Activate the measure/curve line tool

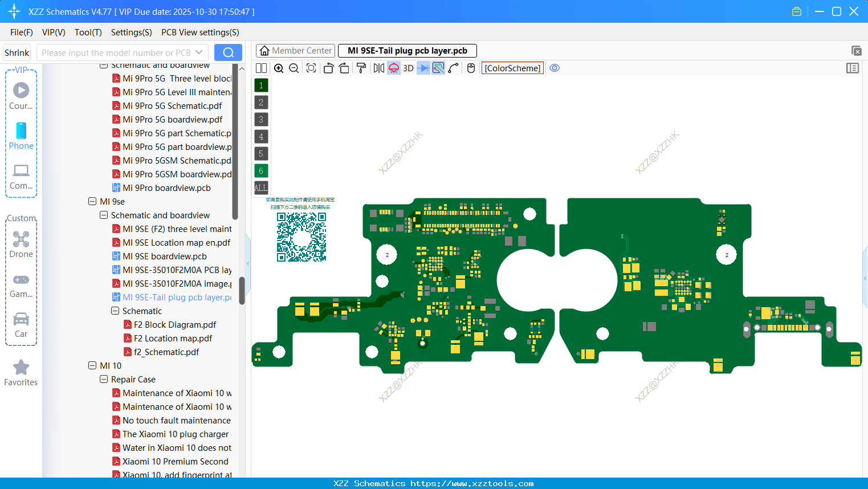pyautogui.click(x=452, y=68)
